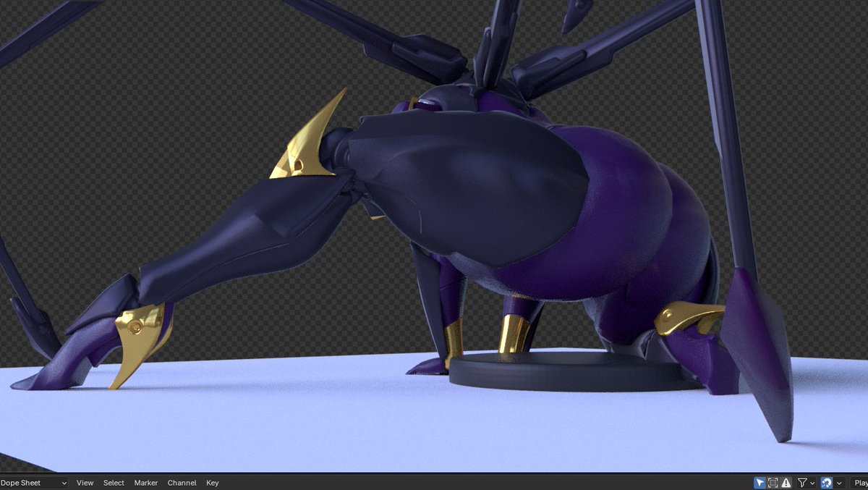Open the Filters funnel icon
The height and width of the screenshot is (490, 868).
(x=802, y=483)
